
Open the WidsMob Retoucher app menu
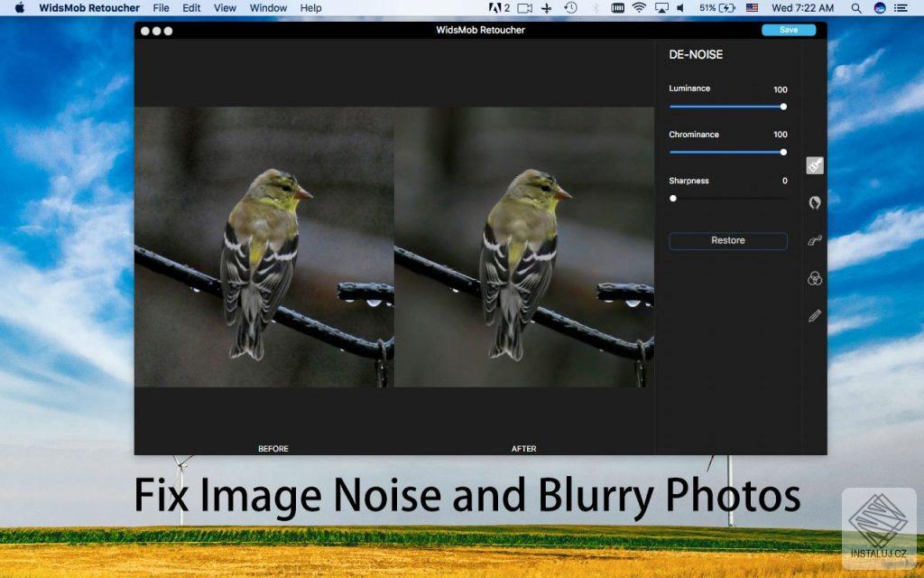[x=89, y=7]
